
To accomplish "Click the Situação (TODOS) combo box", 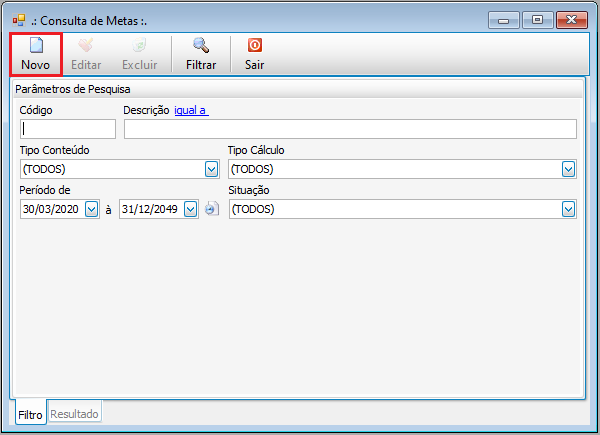I will (x=403, y=209).
